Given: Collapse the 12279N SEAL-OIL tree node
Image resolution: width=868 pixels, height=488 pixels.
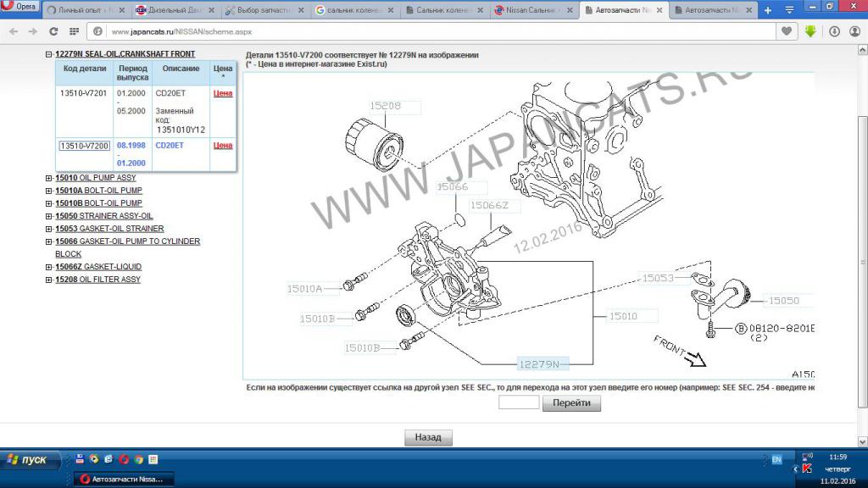Looking at the screenshot, I should point(48,54).
